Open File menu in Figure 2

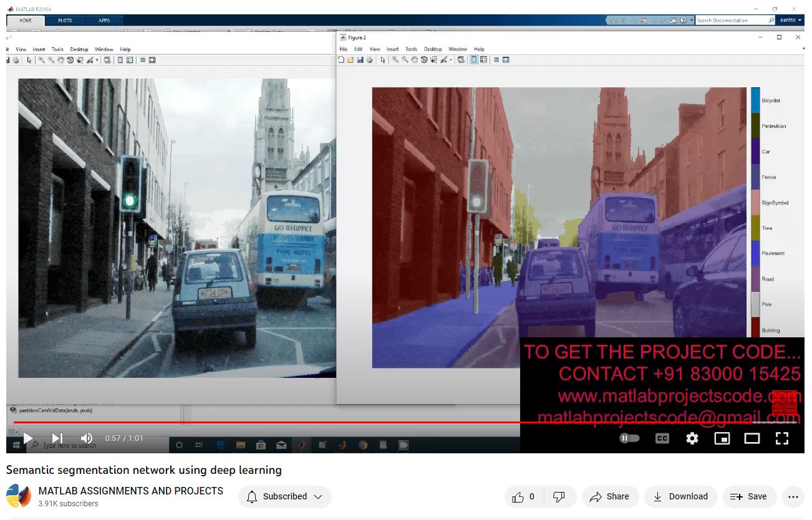pyautogui.click(x=344, y=49)
